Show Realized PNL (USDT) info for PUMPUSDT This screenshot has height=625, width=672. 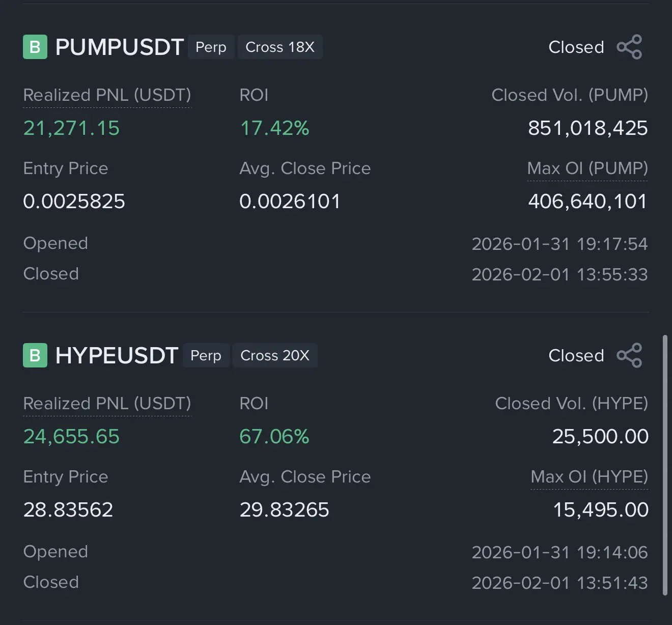pos(107,95)
